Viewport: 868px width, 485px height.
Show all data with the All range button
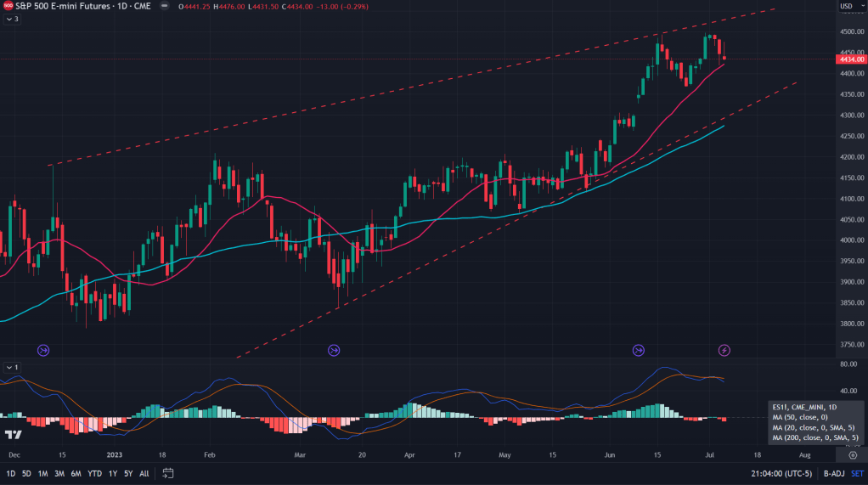144,473
